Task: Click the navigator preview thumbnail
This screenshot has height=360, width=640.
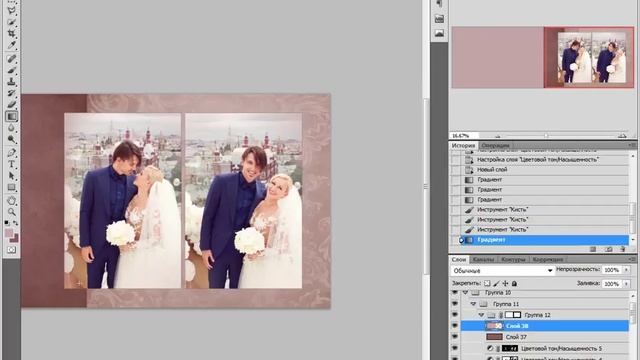Action: point(543,58)
